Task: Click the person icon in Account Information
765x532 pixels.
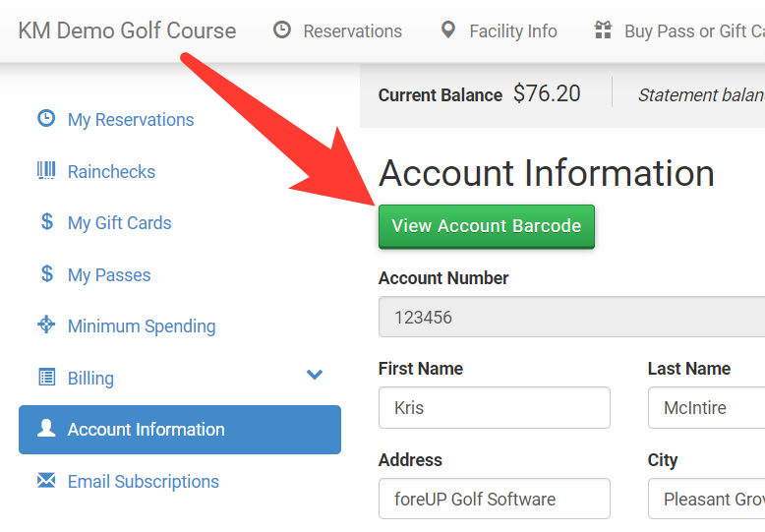Action: tap(46, 429)
